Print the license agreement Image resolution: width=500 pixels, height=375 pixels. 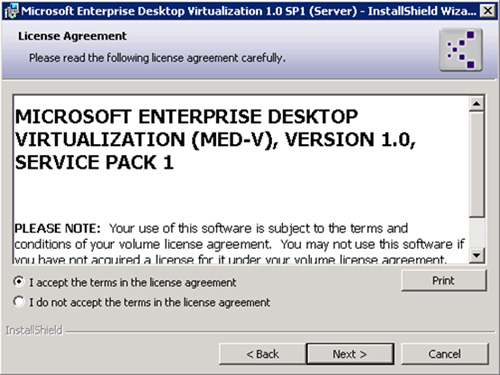[x=443, y=280]
